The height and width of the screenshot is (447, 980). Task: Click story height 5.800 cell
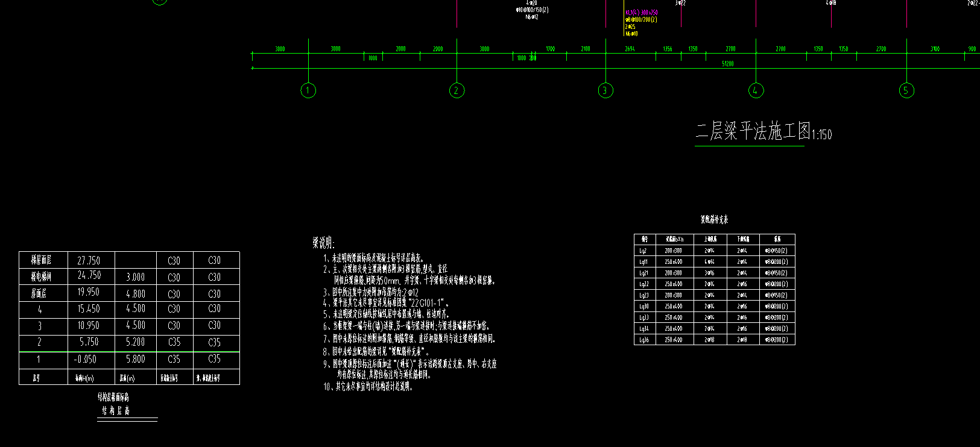135,359
